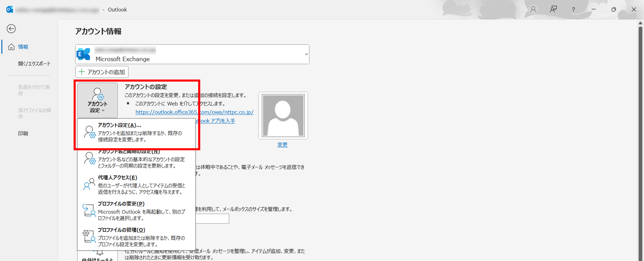The width and height of the screenshot is (644, 261).
Task: Expand the Microsoft Exchange account dropdown
Action: [x=306, y=54]
